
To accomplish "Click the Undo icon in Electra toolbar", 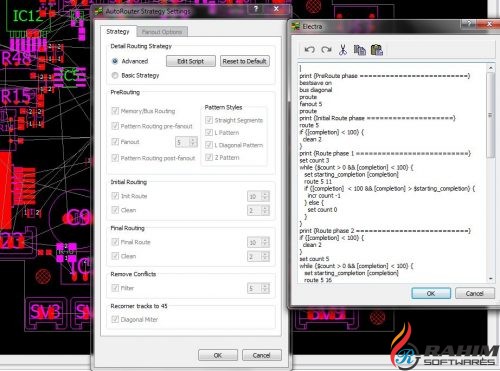I will coord(309,50).
